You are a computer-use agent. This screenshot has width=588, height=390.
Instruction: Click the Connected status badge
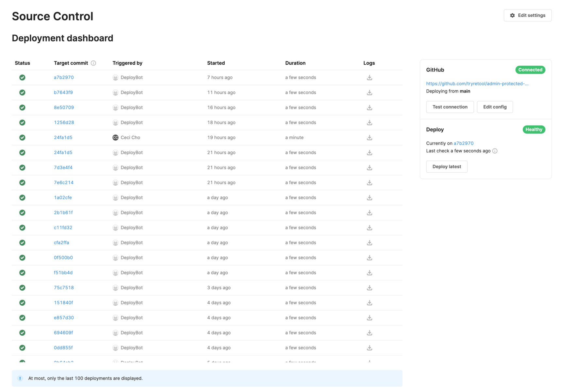pyautogui.click(x=530, y=70)
